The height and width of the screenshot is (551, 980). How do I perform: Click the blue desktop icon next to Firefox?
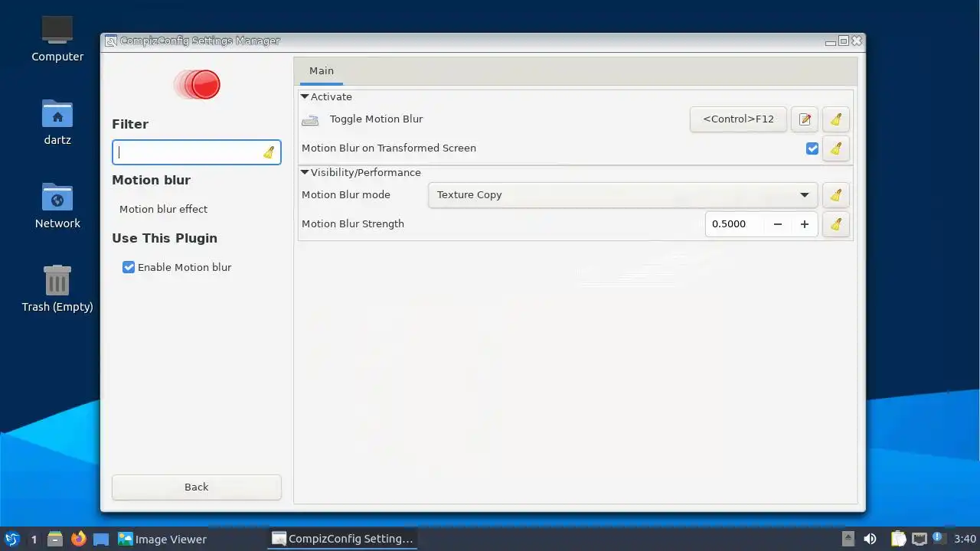click(101, 539)
